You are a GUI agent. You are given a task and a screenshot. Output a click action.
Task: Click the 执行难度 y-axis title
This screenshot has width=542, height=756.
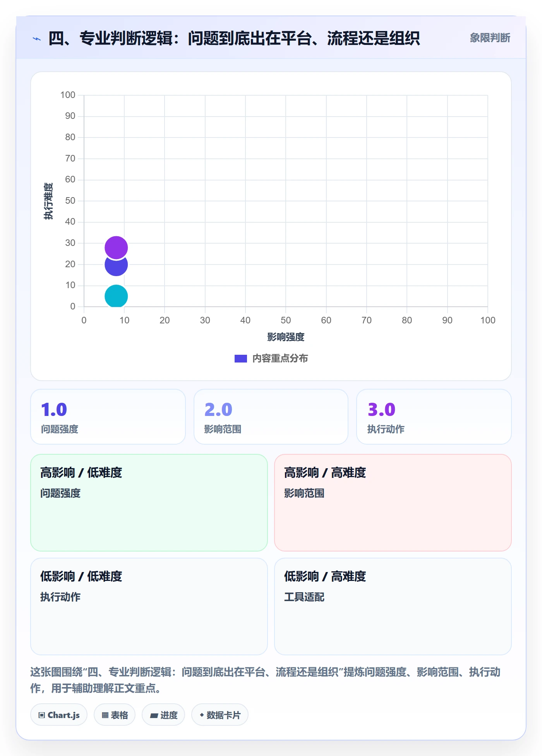pos(48,201)
